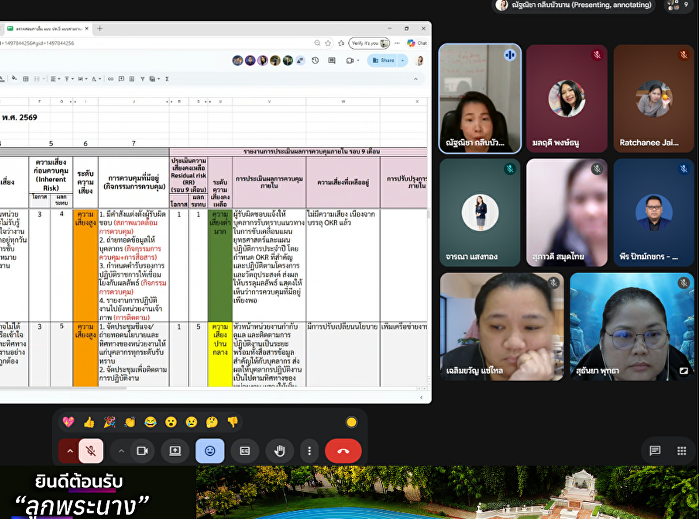Open the Google account avatar
Viewport: 699px width, 519px height.
click(419, 60)
